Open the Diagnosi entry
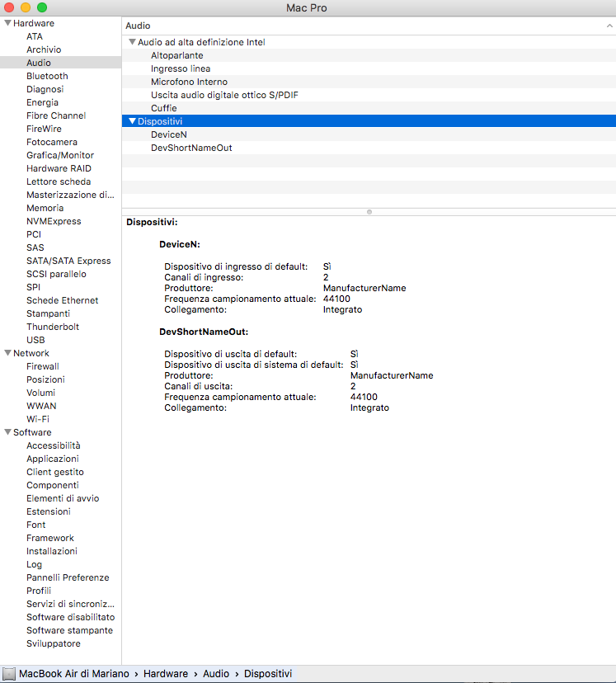616x683 pixels. tap(45, 89)
